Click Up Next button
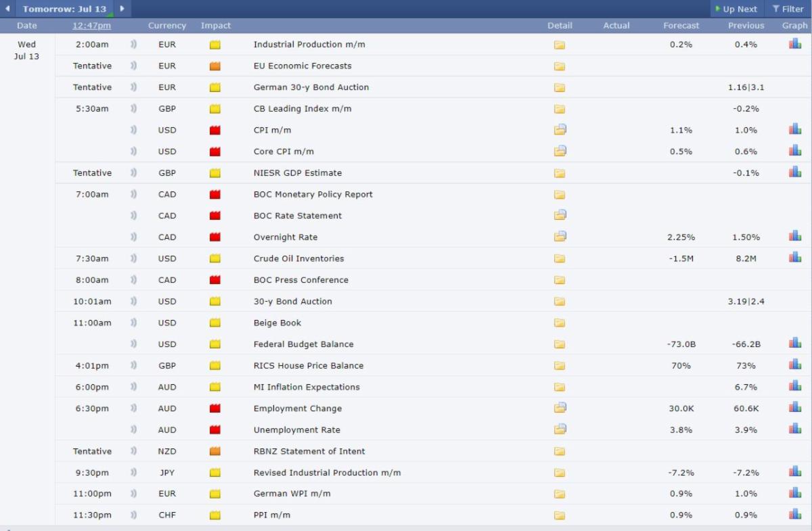812x531 pixels. click(x=736, y=9)
